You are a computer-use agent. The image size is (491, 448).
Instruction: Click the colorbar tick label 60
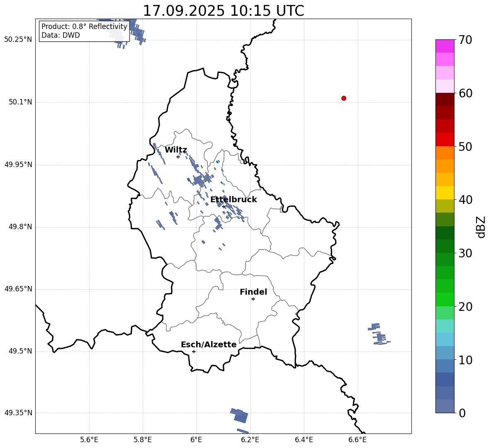466,93
